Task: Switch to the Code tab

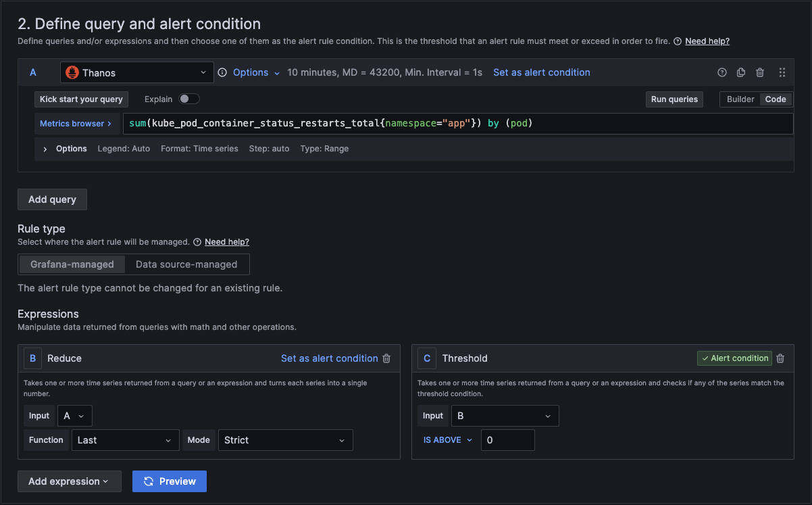Action: click(x=775, y=99)
